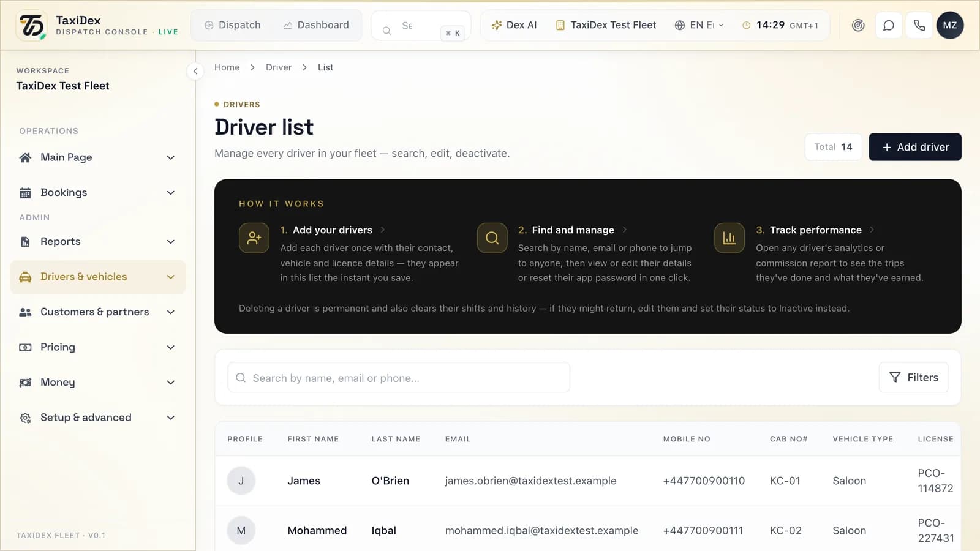Open the Find and manage step link
The image size is (980, 551).
pos(573,230)
